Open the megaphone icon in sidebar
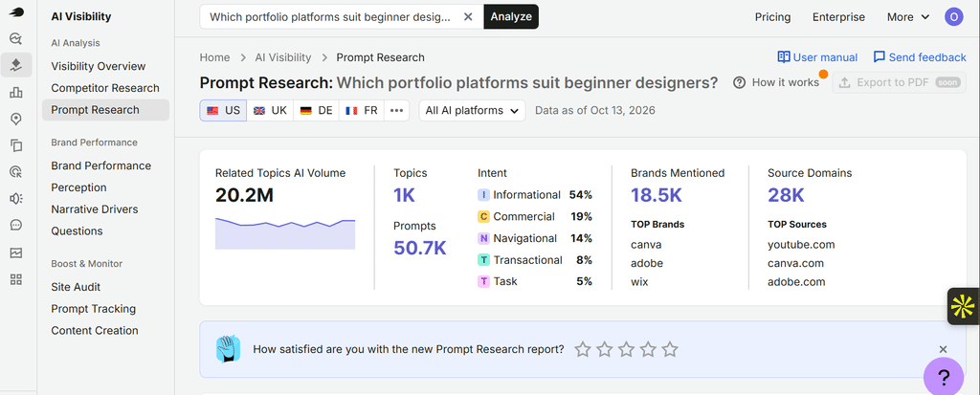 coord(16,198)
